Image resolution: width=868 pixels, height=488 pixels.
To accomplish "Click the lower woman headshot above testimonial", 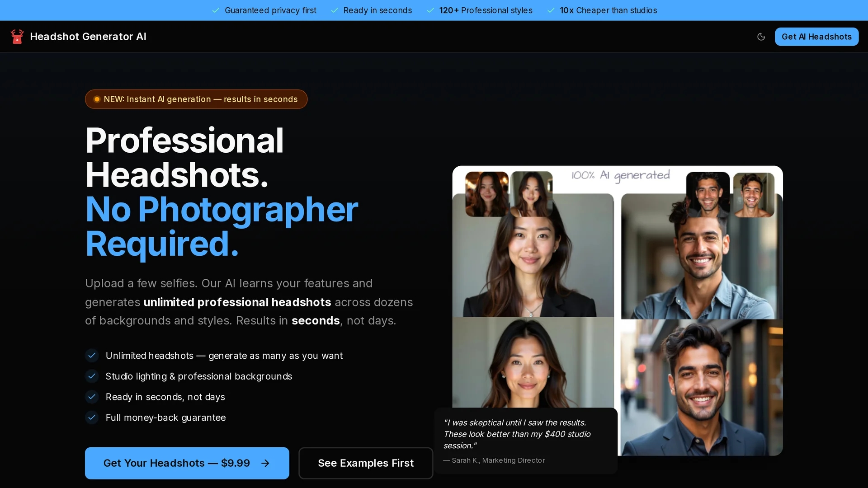I will [533, 362].
